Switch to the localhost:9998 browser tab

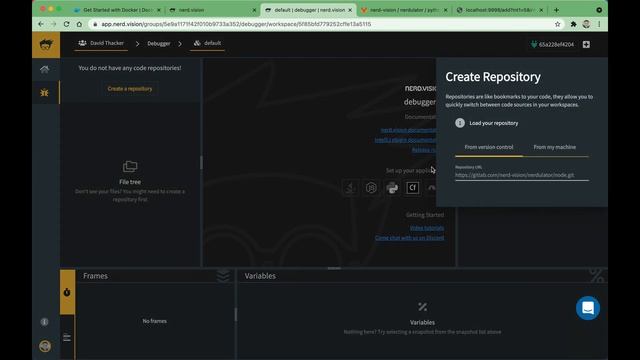500,10
